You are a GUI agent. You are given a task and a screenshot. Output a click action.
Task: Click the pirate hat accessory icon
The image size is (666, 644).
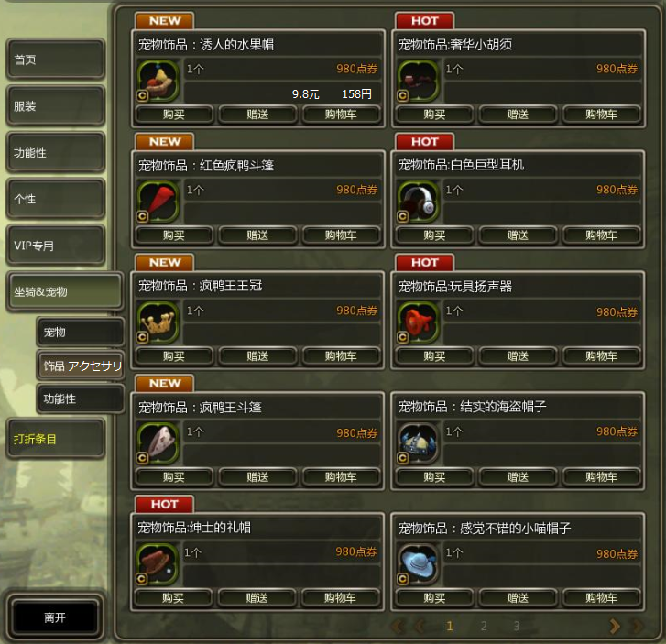click(x=418, y=443)
